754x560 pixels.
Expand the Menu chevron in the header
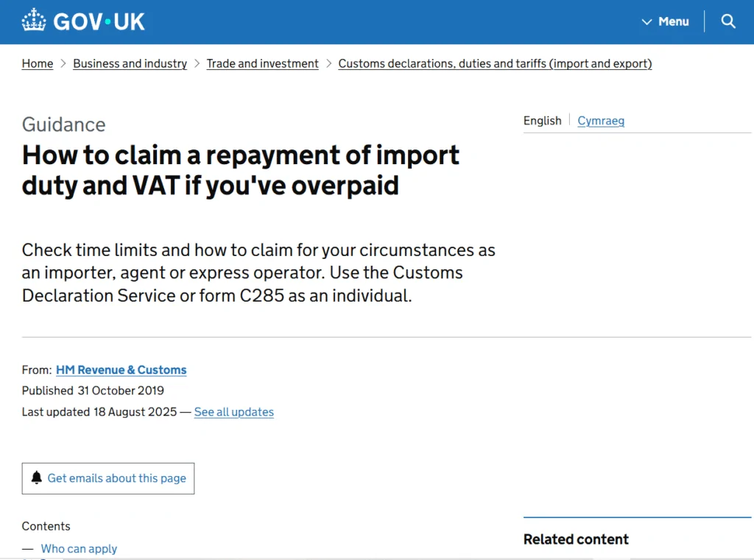tap(646, 22)
